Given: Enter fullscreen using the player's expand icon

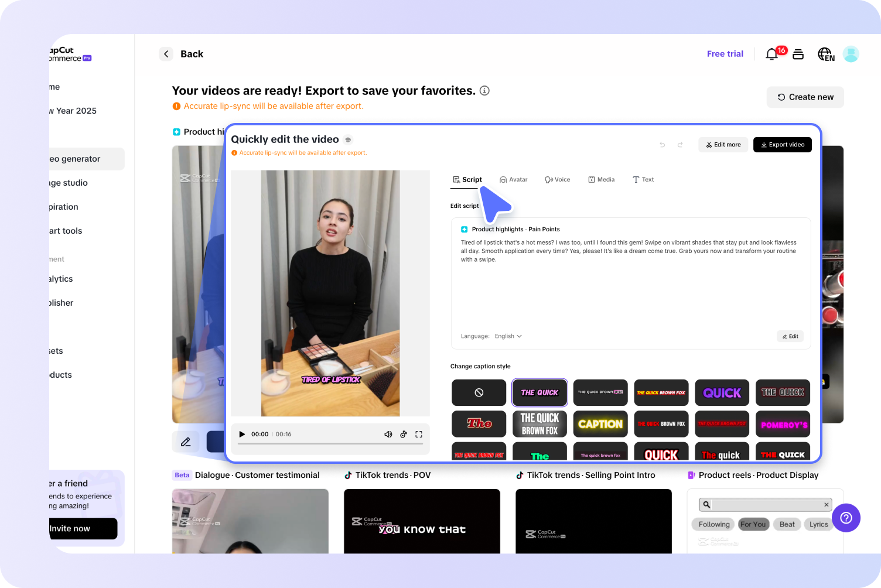Looking at the screenshot, I should (x=419, y=434).
